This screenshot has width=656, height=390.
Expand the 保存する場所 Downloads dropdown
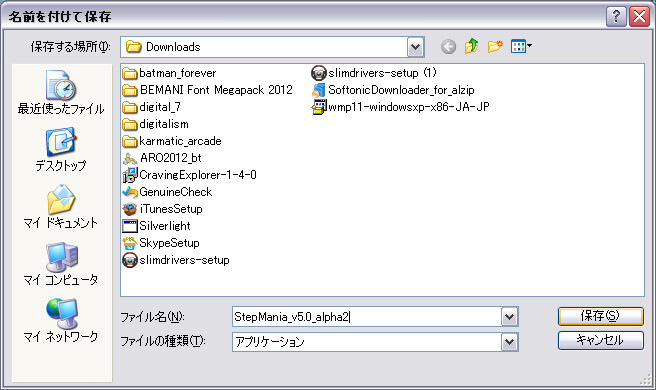415,47
